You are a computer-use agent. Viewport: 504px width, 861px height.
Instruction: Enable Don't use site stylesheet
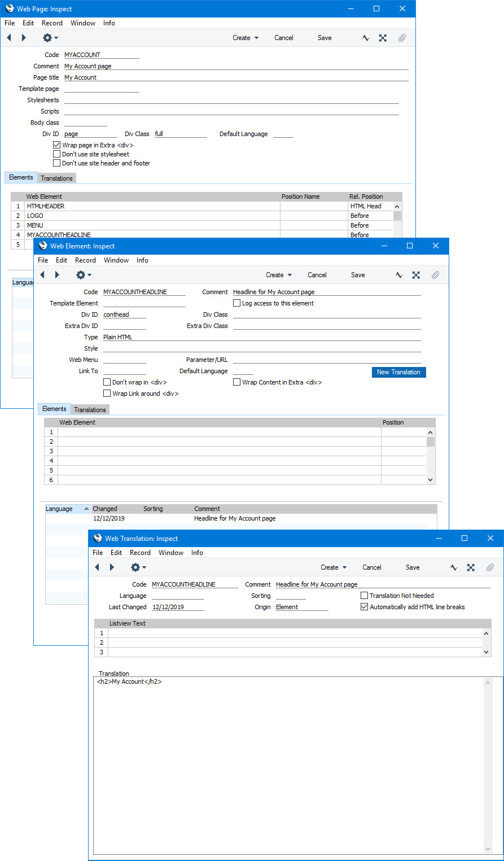(x=56, y=154)
